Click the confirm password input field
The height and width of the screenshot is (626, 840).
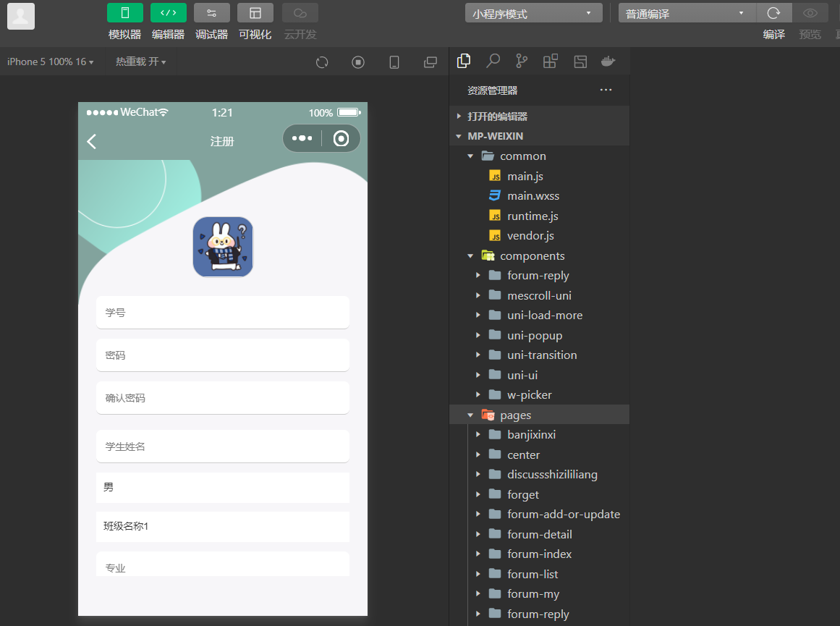pos(223,398)
